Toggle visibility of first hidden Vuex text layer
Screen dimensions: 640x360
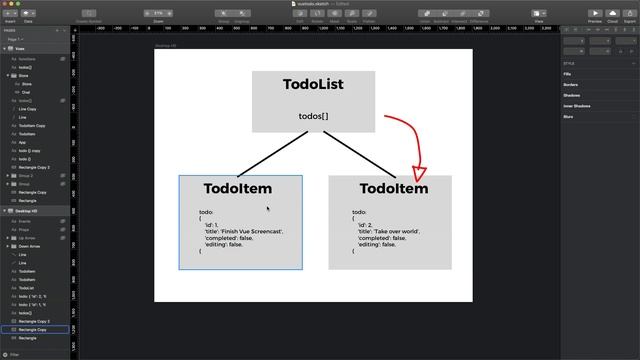(63, 59)
